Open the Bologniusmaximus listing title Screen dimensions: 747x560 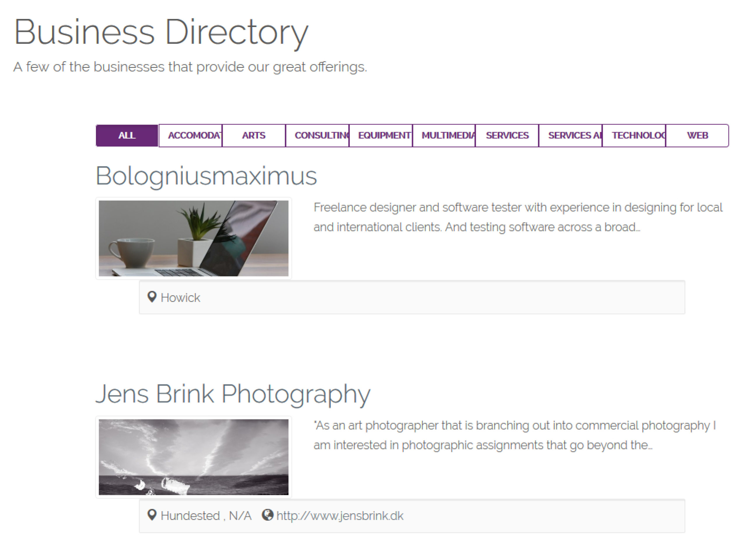[206, 176]
